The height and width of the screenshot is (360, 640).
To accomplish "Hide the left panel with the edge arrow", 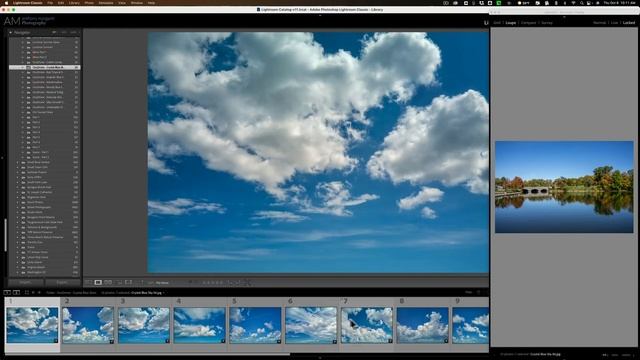I will click(x=2, y=158).
